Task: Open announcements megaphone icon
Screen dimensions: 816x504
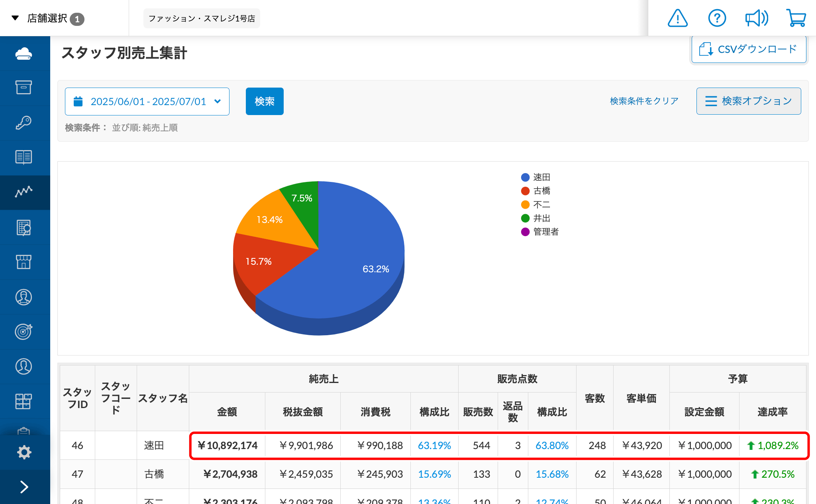Action: point(756,18)
